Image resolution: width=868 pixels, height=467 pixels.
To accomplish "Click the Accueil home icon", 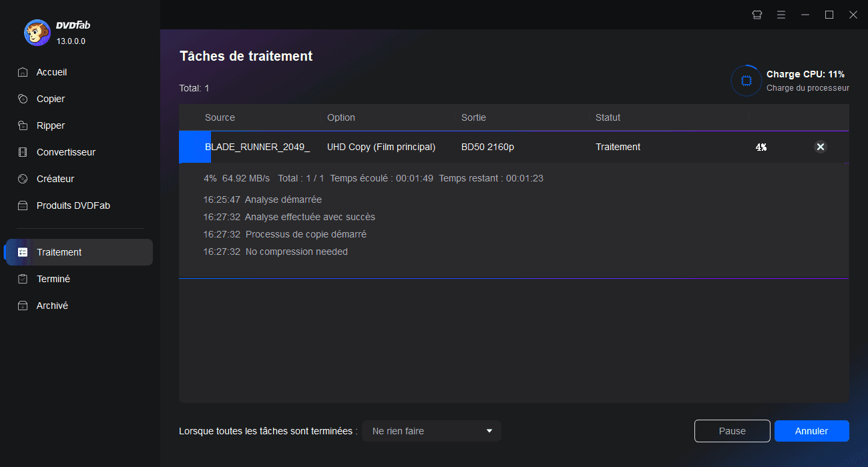I will point(23,72).
